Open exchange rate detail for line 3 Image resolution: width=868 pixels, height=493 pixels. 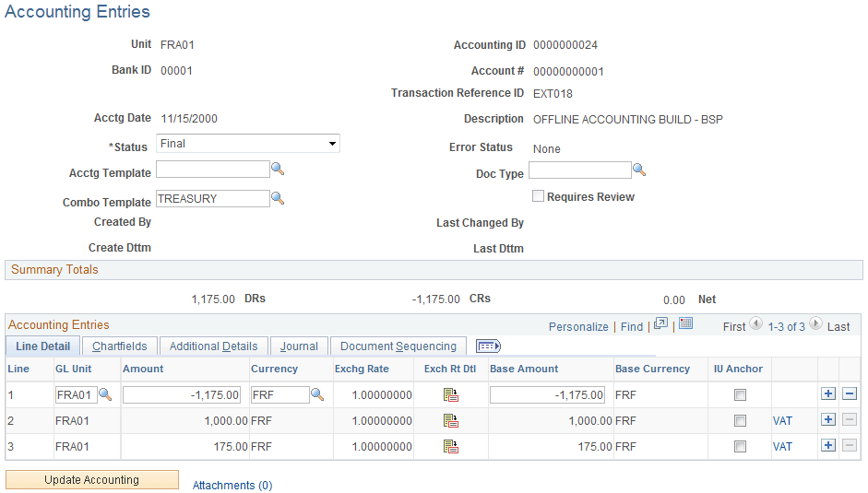click(451, 447)
